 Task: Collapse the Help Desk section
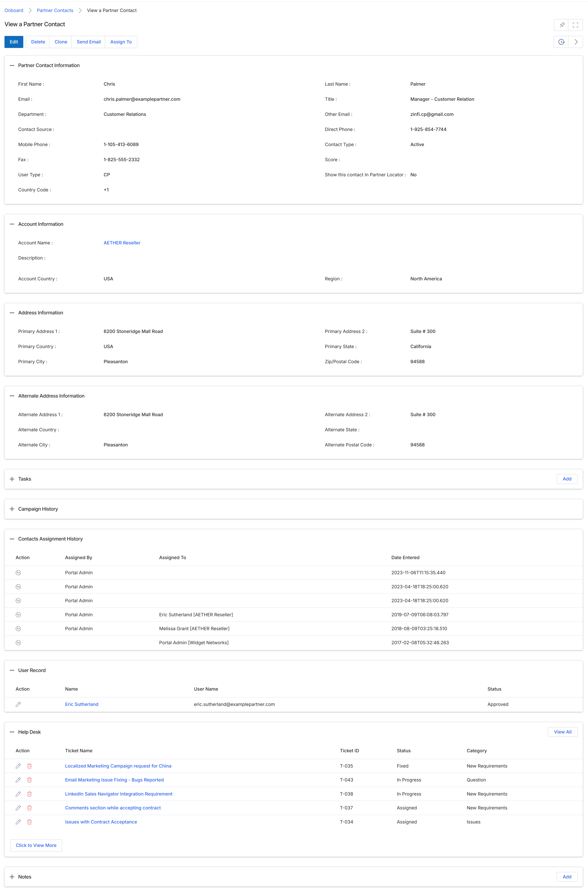12,732
